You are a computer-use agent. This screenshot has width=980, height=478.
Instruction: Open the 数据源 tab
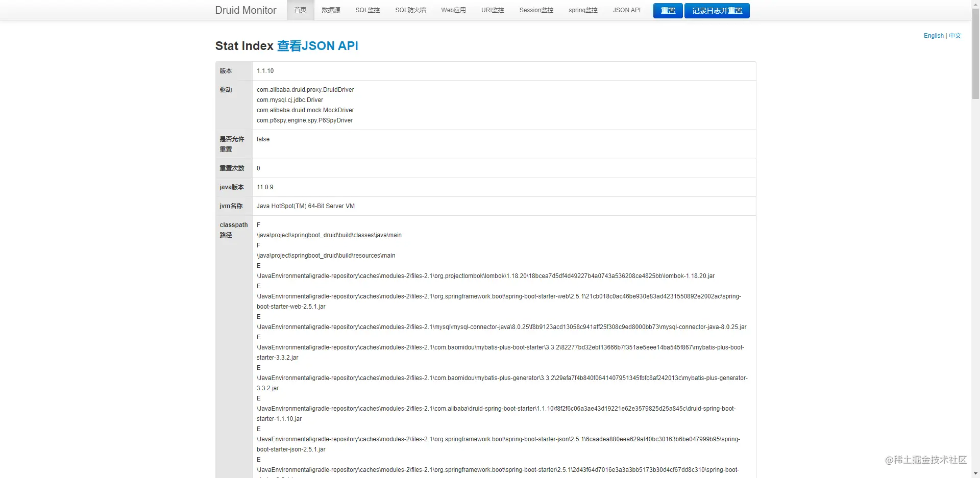tap(331, 10)
